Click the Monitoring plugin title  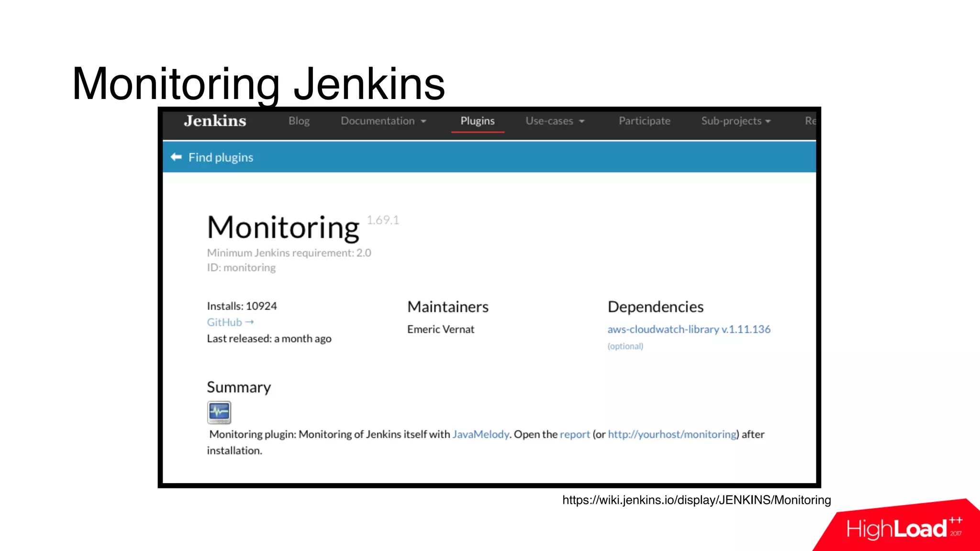coord(283,228)
